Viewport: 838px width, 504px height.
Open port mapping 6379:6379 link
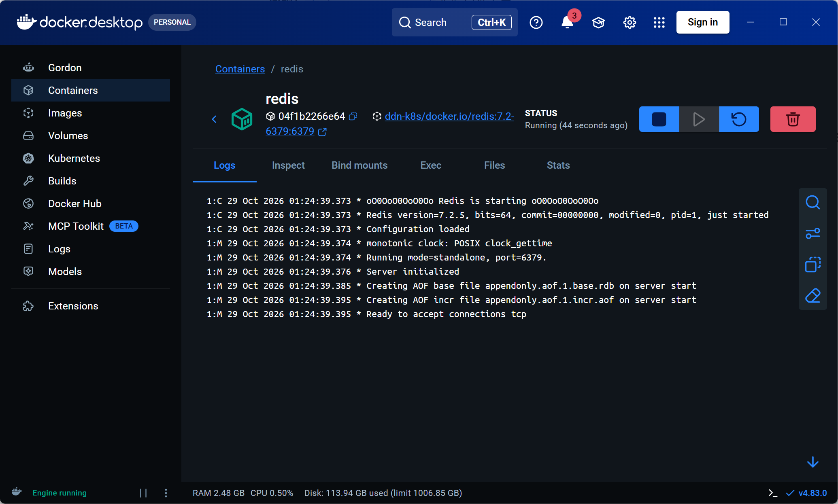[x=290, y=131]
